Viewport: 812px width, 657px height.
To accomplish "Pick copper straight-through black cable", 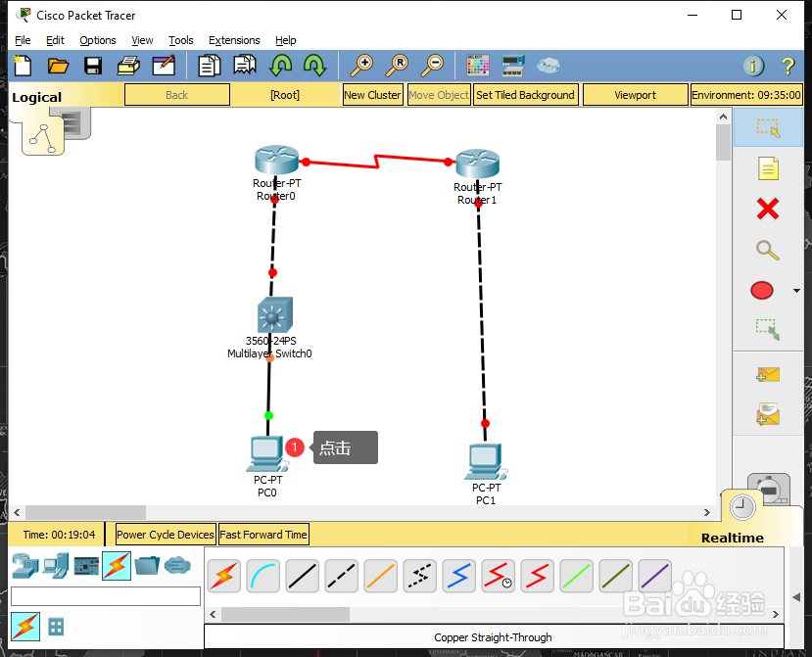I will point(303,576).
